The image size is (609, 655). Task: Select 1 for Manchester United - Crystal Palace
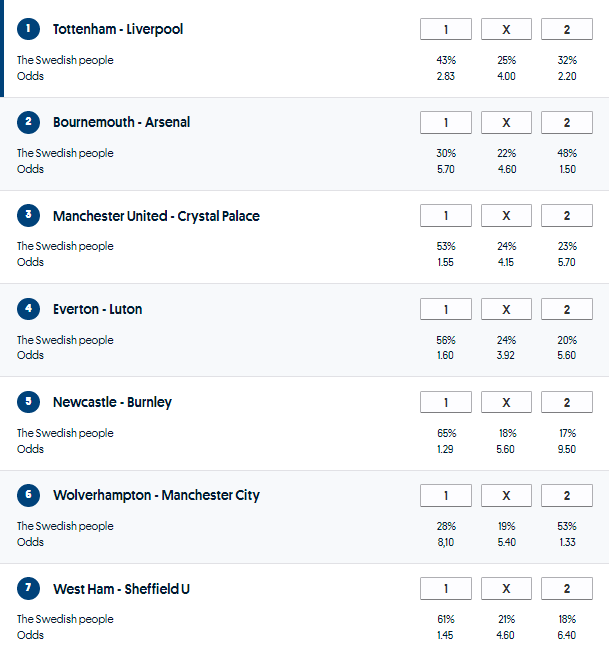click(446, 216)
